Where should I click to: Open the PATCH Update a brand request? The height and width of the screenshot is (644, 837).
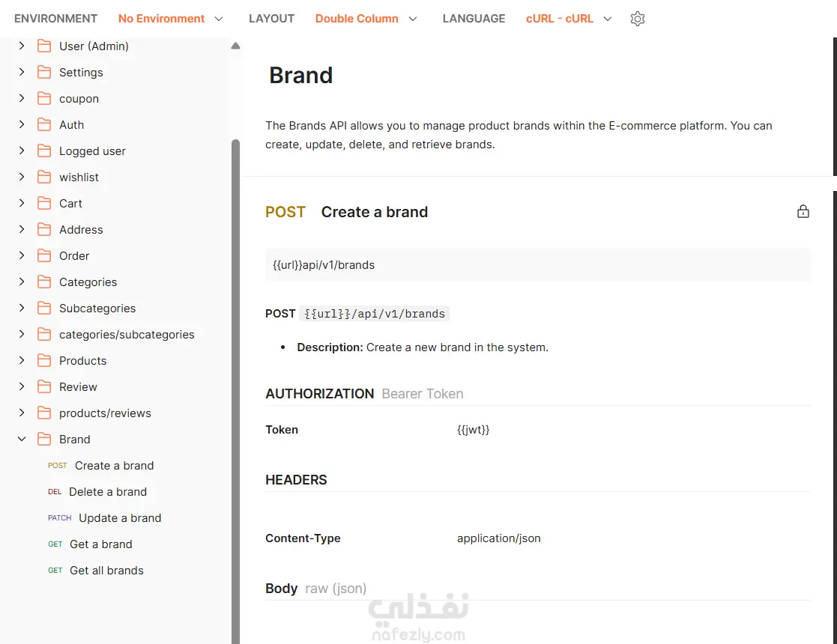tap(119, 518)
